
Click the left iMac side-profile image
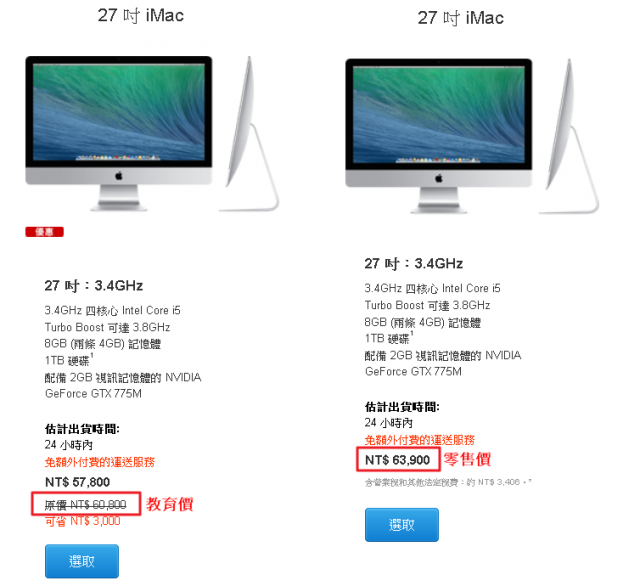[x=249, y=134]
